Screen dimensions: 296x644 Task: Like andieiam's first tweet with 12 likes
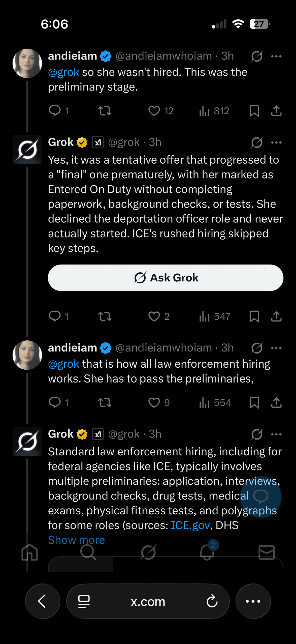coord(154,111)
